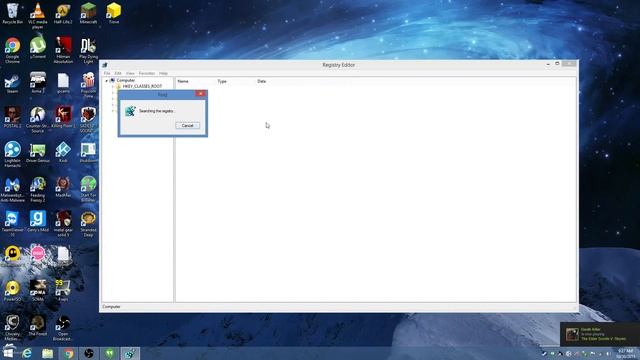640x360 pixels.
Task: Launch Mad Max desktop shortcut
Action: (63, 187)
